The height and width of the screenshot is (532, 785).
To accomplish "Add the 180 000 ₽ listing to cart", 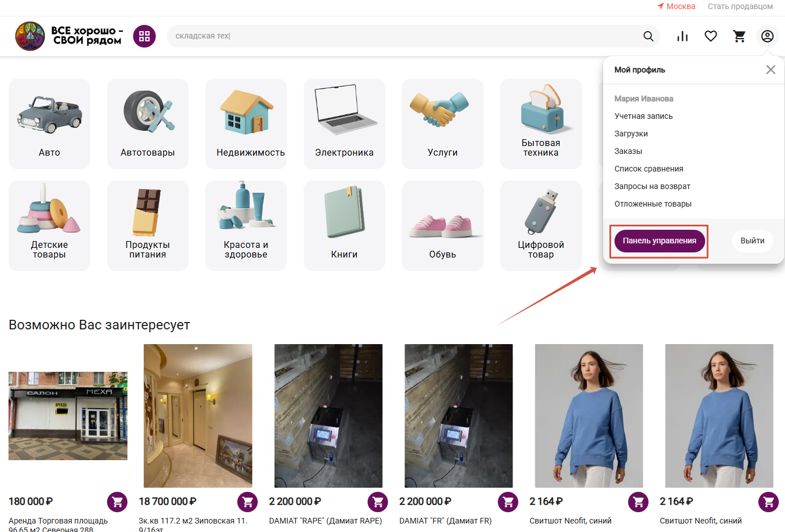I will click(x=117, y=501).
